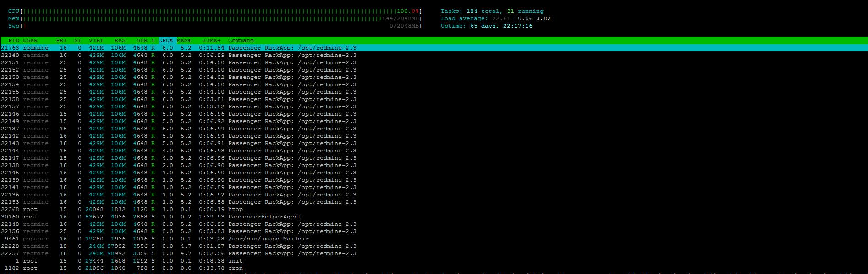Sort by the SHR column header
The image size is (868, 274).
(142, 40)
